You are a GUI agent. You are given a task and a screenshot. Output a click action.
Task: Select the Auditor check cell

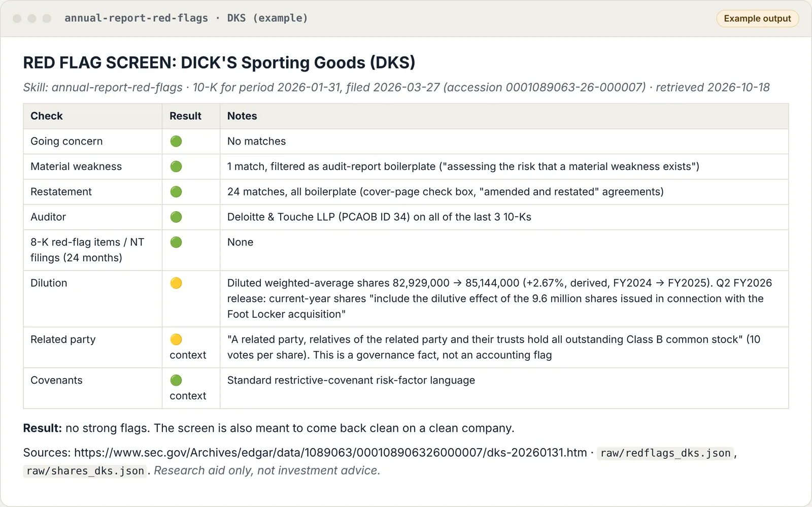coord(93,217)
